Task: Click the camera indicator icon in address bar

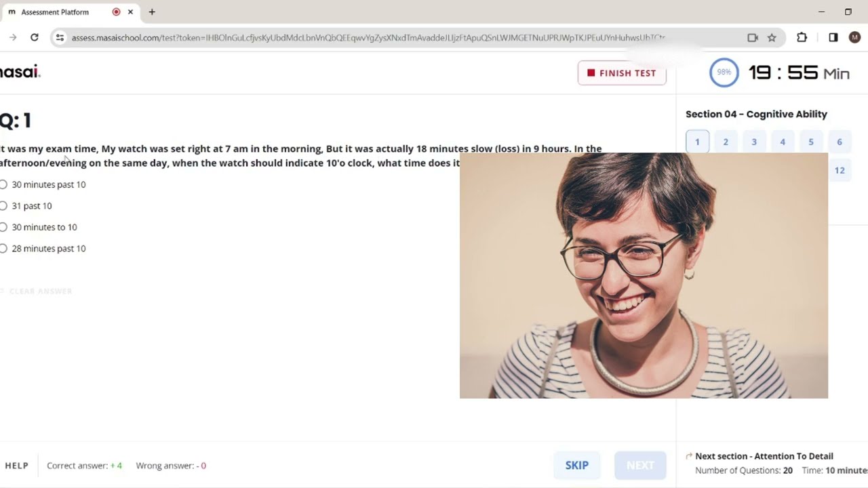Action: coord(753,38)
